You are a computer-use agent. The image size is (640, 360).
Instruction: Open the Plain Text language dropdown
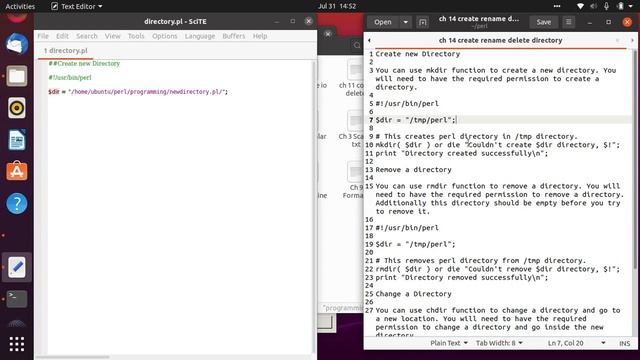(449, 343)
